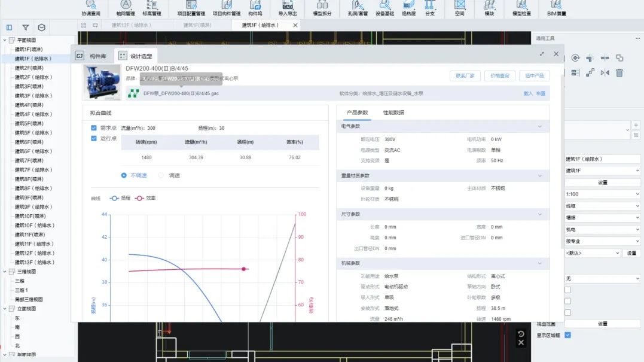The height and width of the screenshot is (362, 644).
Task: Click the array icon in 通用工具 panel
Action: coord(590,73)
